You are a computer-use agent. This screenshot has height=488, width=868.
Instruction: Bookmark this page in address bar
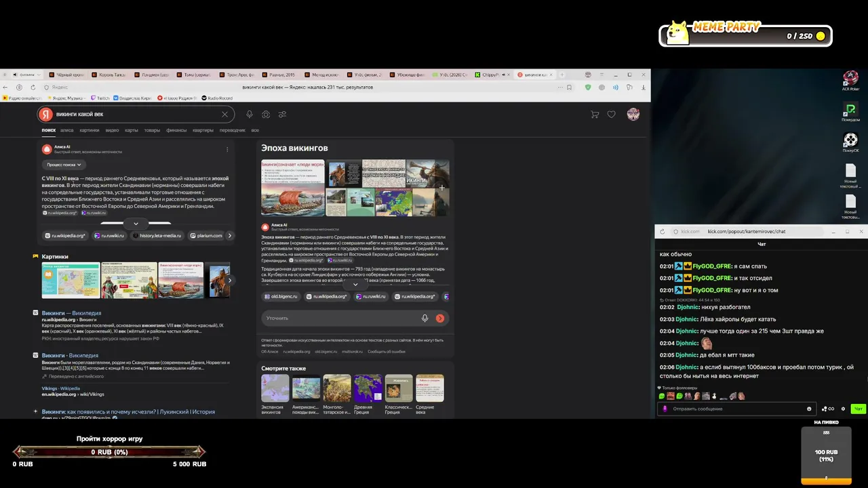pos(569,87)
